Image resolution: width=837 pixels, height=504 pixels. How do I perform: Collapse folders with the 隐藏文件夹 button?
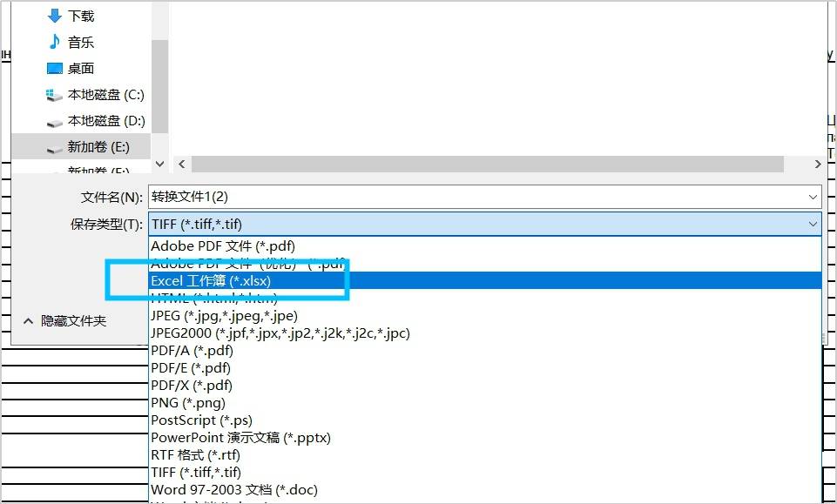point(65,321)
